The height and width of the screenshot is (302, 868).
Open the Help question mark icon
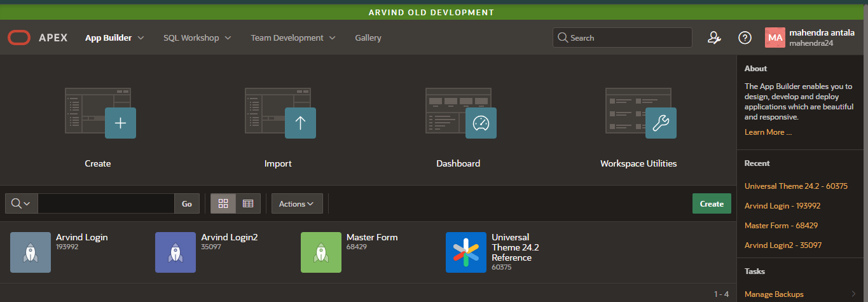[745, 38]
